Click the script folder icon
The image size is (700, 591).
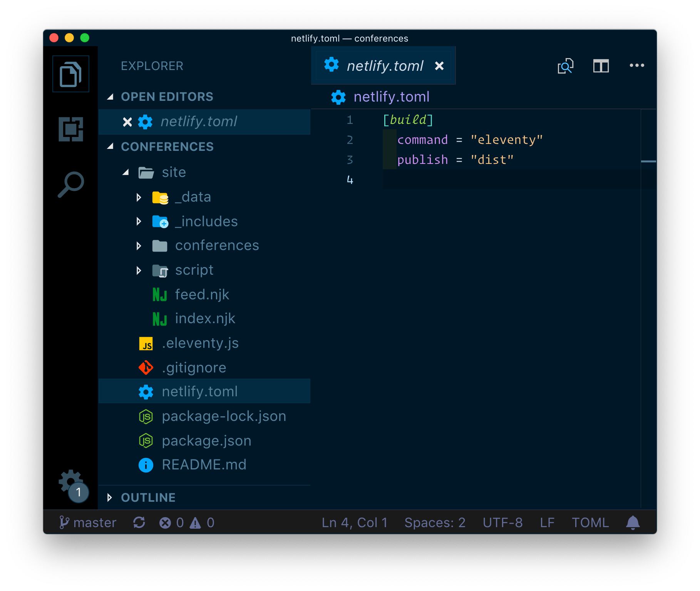coord(160,271)
